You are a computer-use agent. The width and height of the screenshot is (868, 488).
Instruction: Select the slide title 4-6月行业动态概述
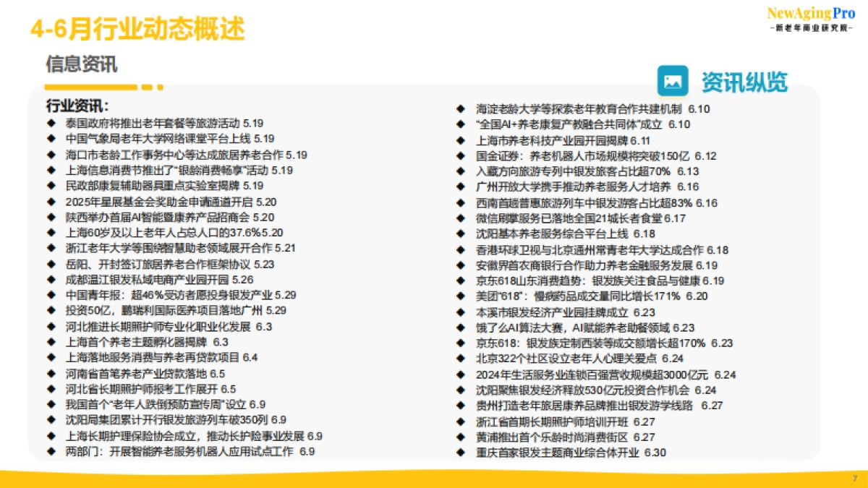137,29
